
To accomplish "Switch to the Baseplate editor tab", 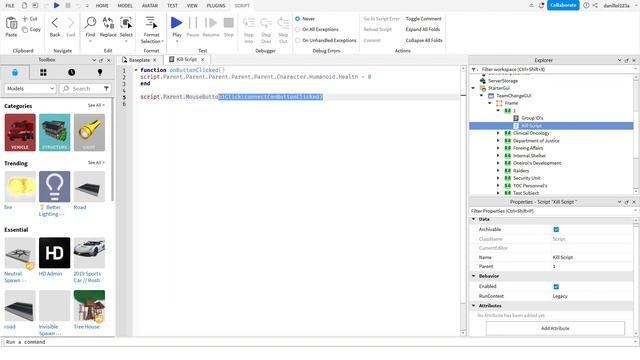I will (x=139, y=60).
